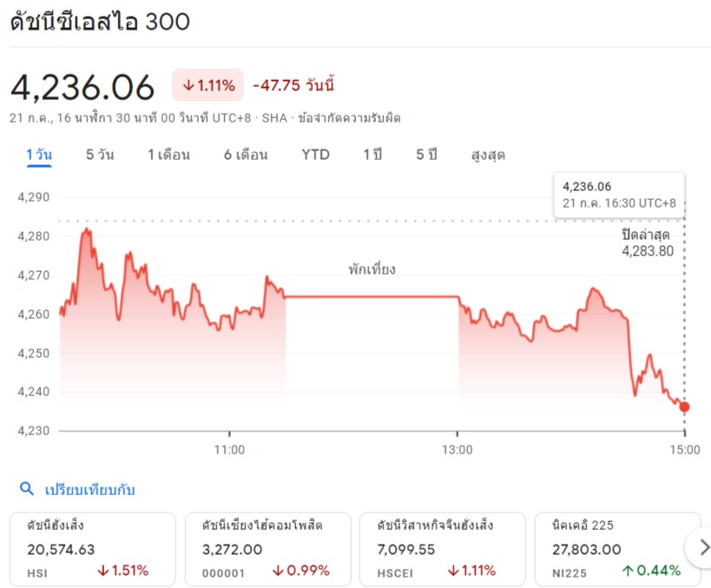Click the red endpoint dot on the chart

pos(684,407)
